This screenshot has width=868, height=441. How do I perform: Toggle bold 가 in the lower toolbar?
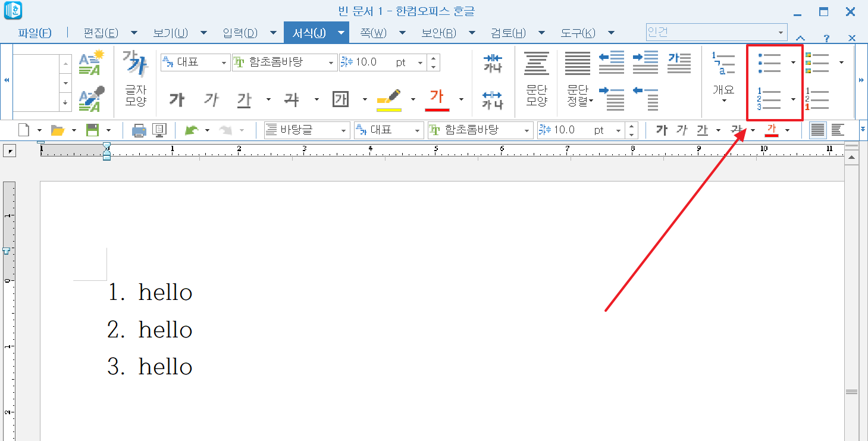[662, 130]
